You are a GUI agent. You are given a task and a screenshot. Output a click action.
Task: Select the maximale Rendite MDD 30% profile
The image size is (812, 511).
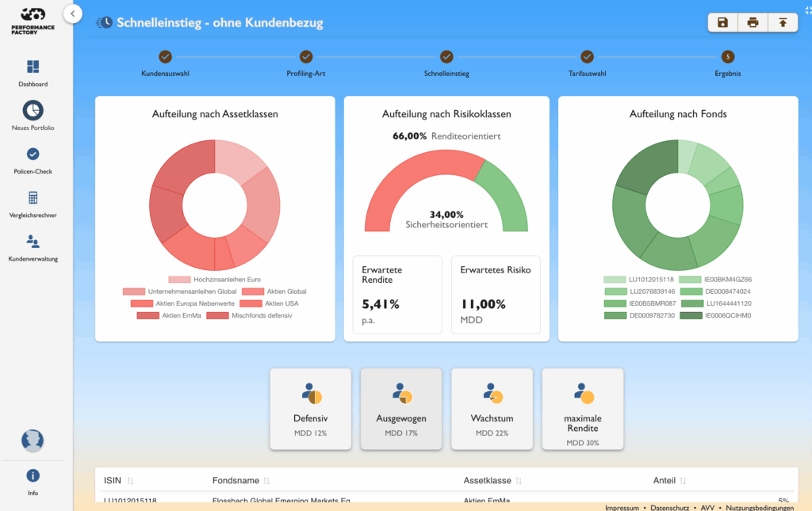coord(581,408)
